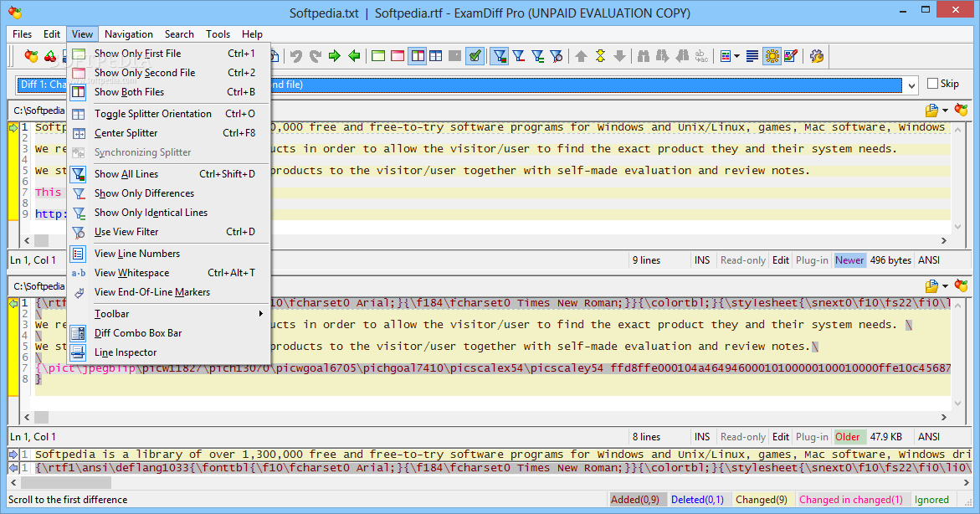This screenshot has width=980, height=514.
Task: Click '496 bytes' in first pane status bar
Action: pos(891,260)
